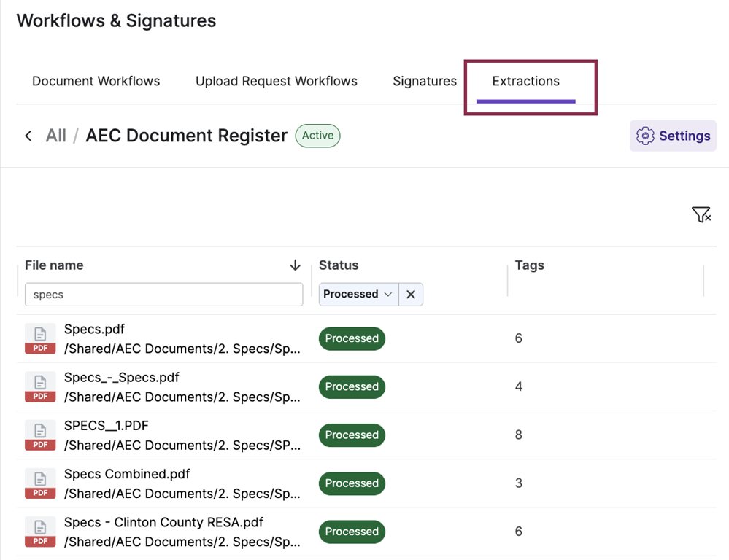Clear the Processed status filter
This screenshot has width=729, height=560.
coord(411,294)
